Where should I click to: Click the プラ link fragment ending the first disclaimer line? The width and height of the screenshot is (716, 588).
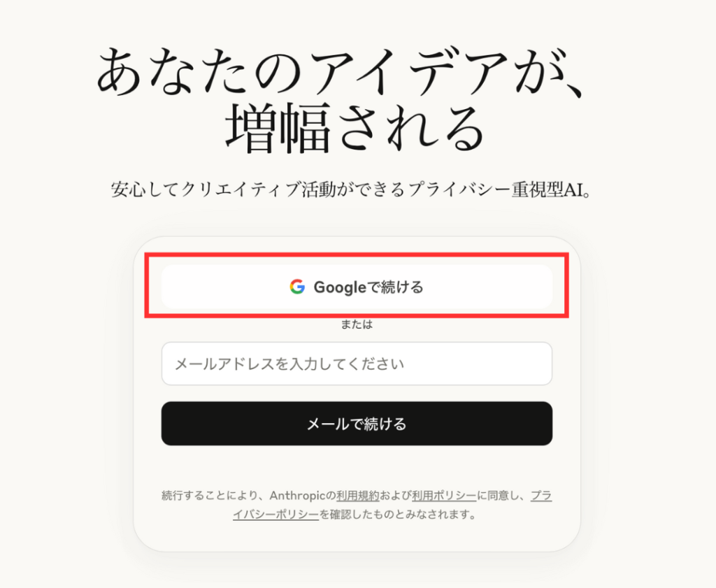(x=541, y=495)
